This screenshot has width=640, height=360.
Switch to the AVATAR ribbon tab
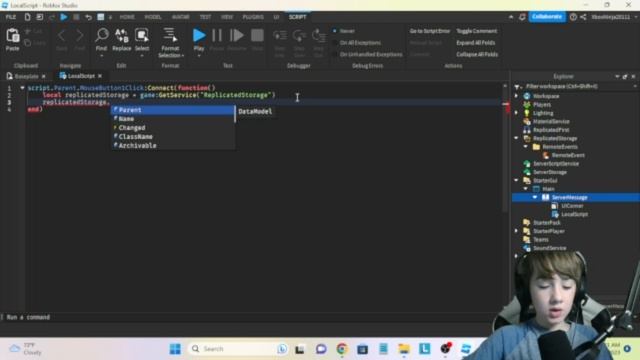[180, 17]
